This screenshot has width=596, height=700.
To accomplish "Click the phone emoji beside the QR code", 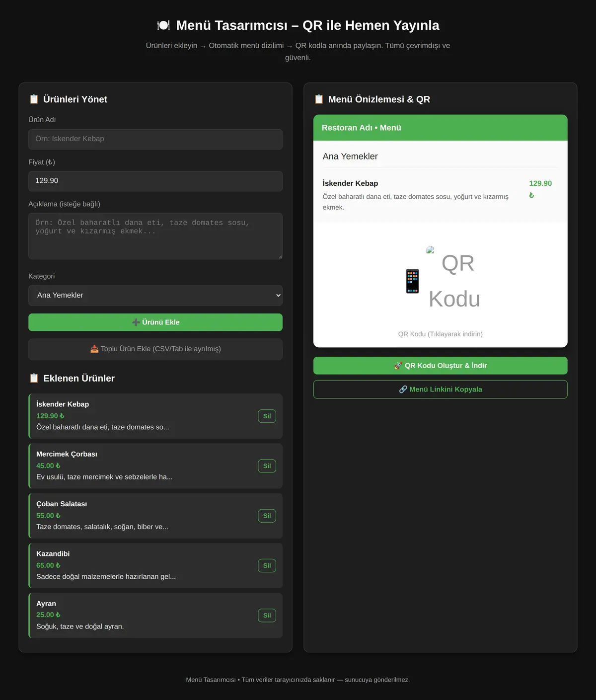I will point(412,281).
